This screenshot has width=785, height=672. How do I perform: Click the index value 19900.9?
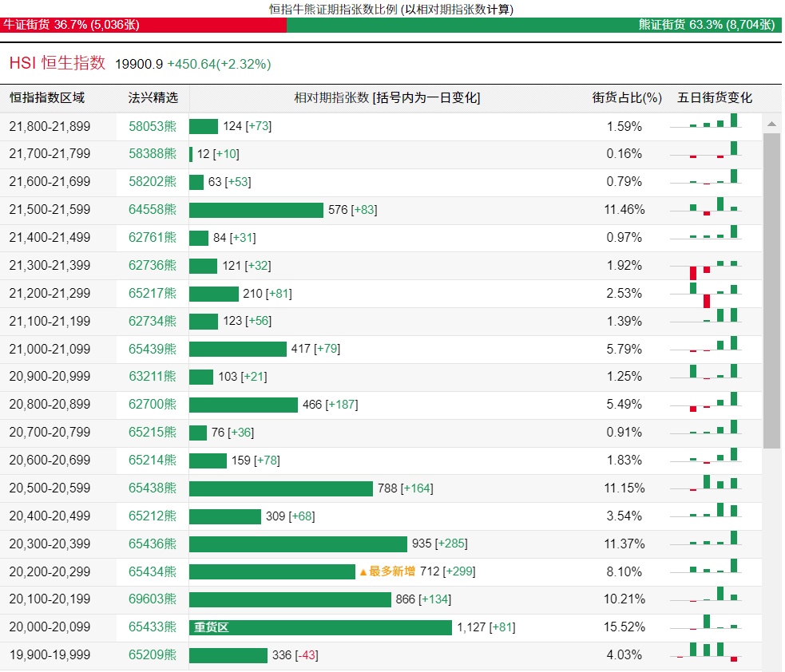pos(139,64)
